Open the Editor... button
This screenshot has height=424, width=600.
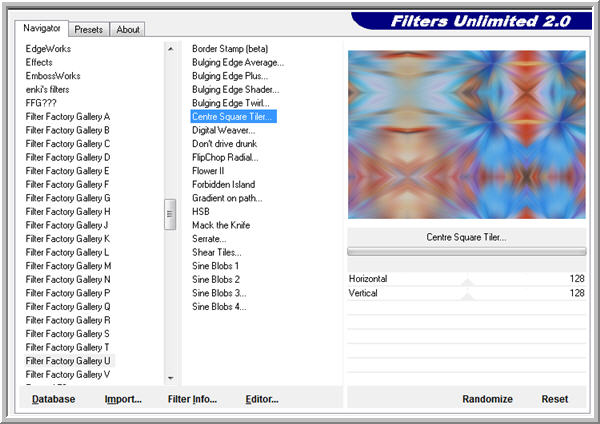[262, 399]
